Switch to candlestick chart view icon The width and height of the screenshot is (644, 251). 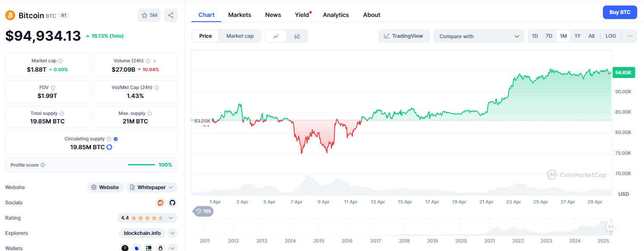pyautogui.click(x=297, y=36)
